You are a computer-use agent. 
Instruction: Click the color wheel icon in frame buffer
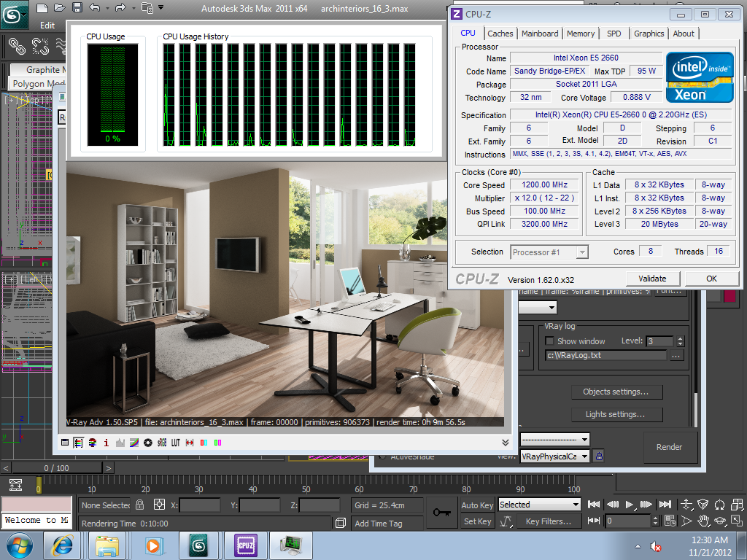(x=148, y=443)
